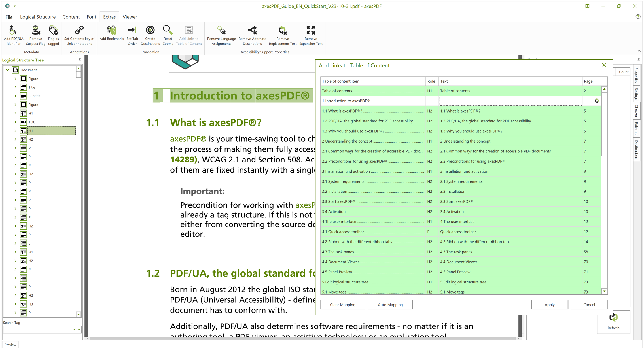The height and width of the screenshot is (350, 644).
Task: Open the help question mark icon
Action: tap(638, 17)
